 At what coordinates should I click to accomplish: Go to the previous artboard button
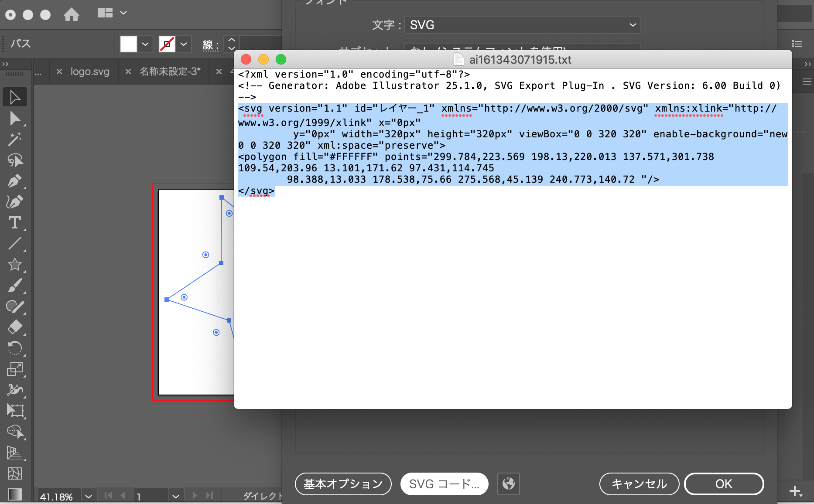(x=123, y=495)
